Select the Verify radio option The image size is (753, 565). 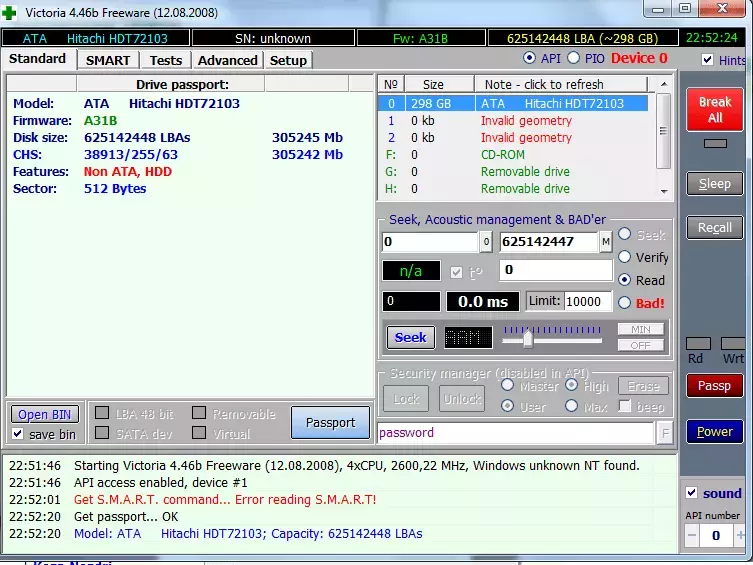(624, 257)
